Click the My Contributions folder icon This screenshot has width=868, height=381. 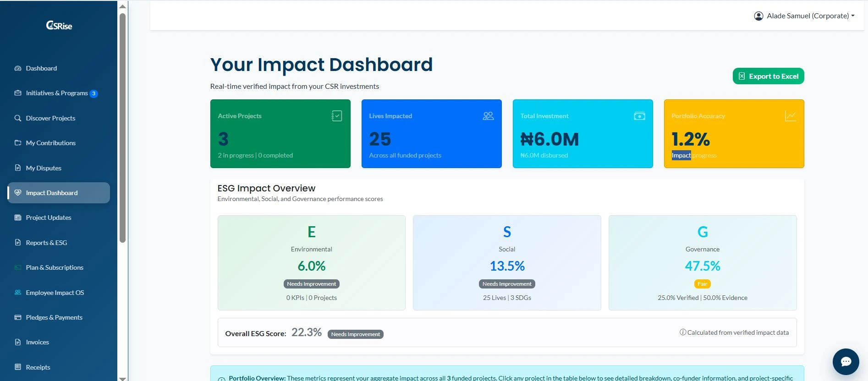coord(18,143)
